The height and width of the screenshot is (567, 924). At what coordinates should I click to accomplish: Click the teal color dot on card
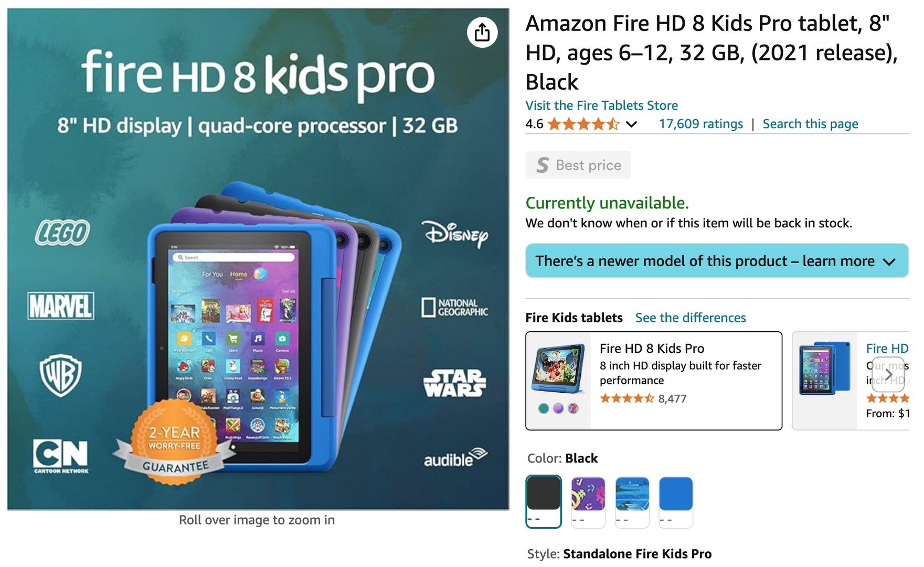click(x=544, y=408)
